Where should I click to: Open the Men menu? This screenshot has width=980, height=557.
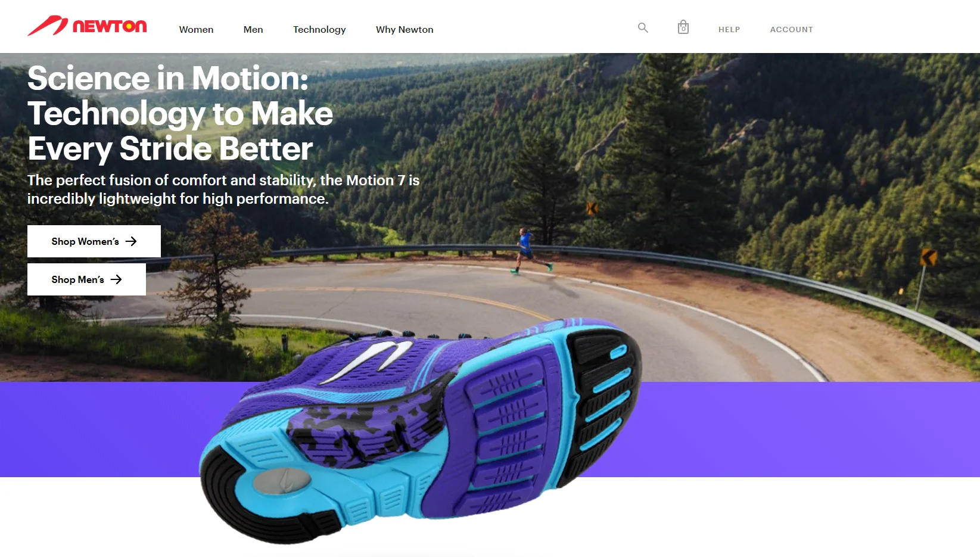click(253, 29)
